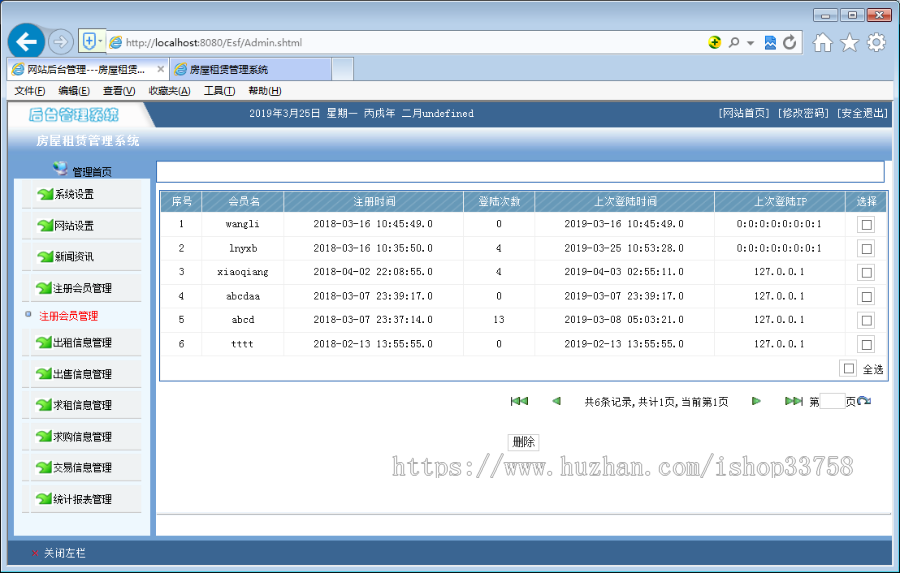Refresh the page with reload icon
Image resolution: width=900 pixels, height=573 pixels.
click(x=790, y=42)
